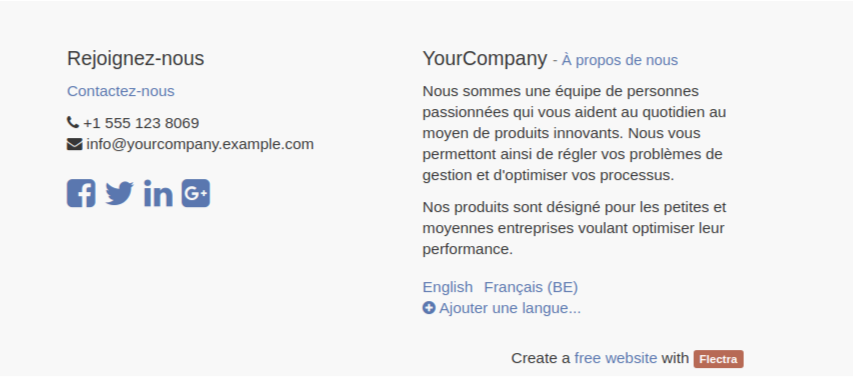853x377 pixels.
Task: Open the LinkedIn social icon
Action: point(158,193)
